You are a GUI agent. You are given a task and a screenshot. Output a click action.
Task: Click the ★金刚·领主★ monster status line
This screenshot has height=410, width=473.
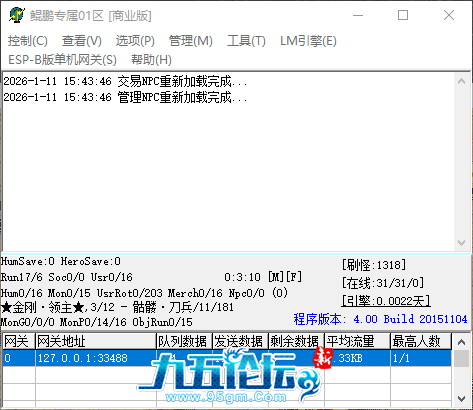point(117,307)
